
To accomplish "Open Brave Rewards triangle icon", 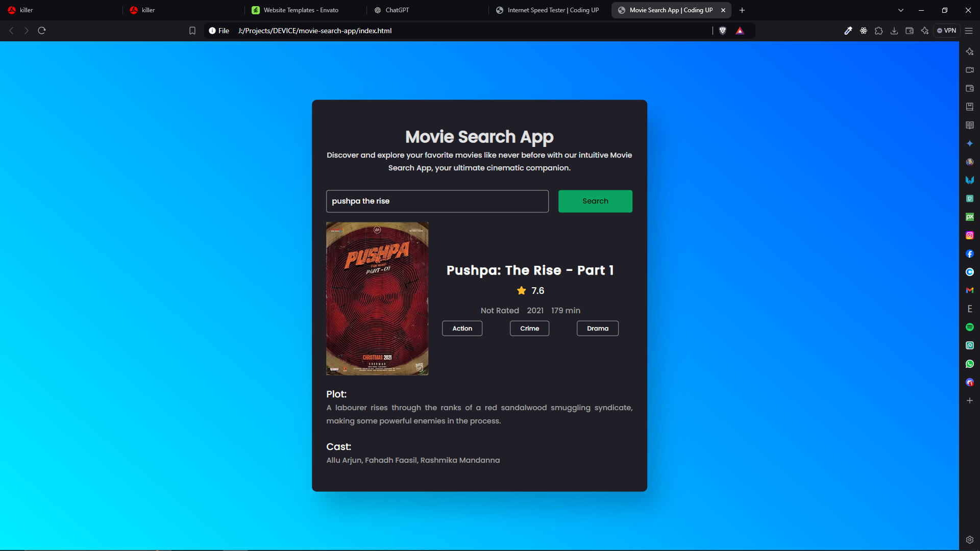I will 740,31.
